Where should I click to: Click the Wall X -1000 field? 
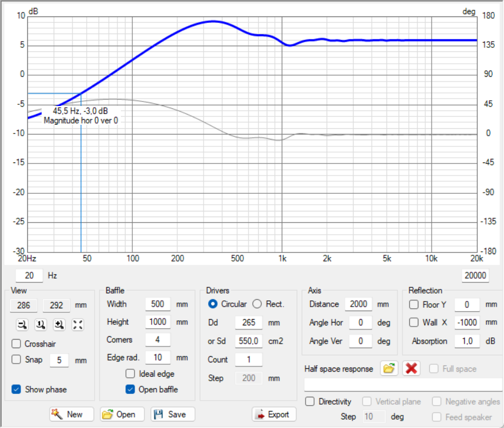[467, 323]
